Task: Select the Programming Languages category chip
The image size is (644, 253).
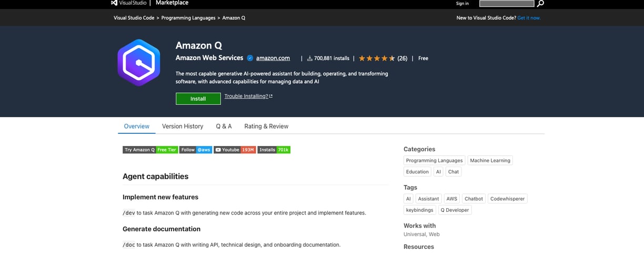Action: click(435, 160)
